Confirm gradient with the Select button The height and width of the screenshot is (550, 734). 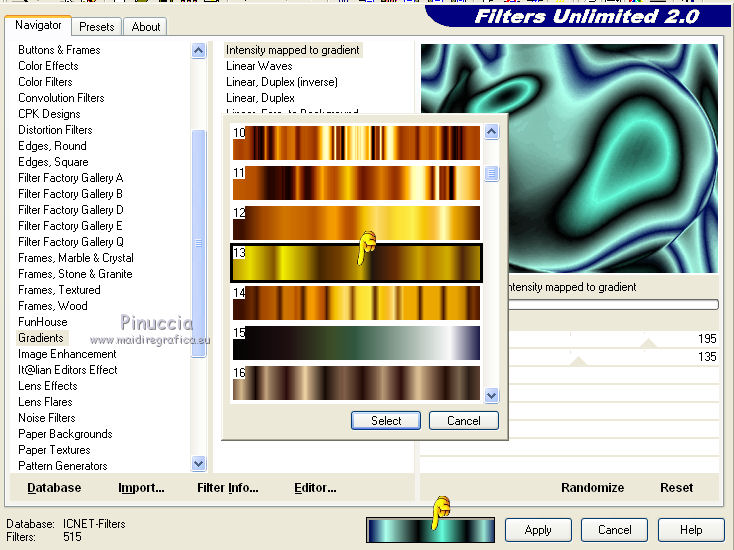pyautogui.click(x=386, y=420)
